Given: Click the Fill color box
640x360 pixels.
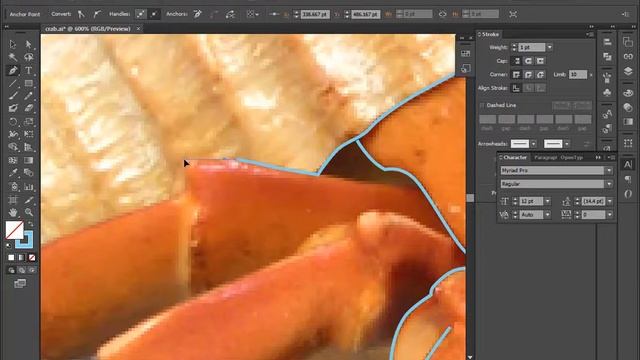Looking at the screenshot, I should [x=14, y=230].
